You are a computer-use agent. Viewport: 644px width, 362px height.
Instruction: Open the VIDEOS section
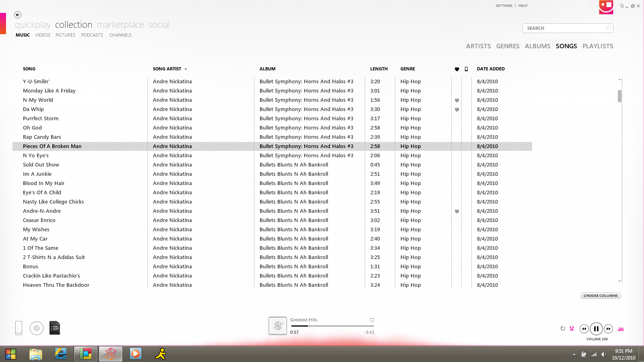tap(43, 35)
